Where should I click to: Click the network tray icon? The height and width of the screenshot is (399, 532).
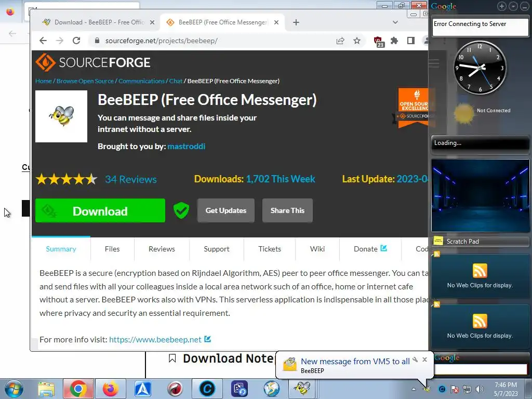(467, 389)
